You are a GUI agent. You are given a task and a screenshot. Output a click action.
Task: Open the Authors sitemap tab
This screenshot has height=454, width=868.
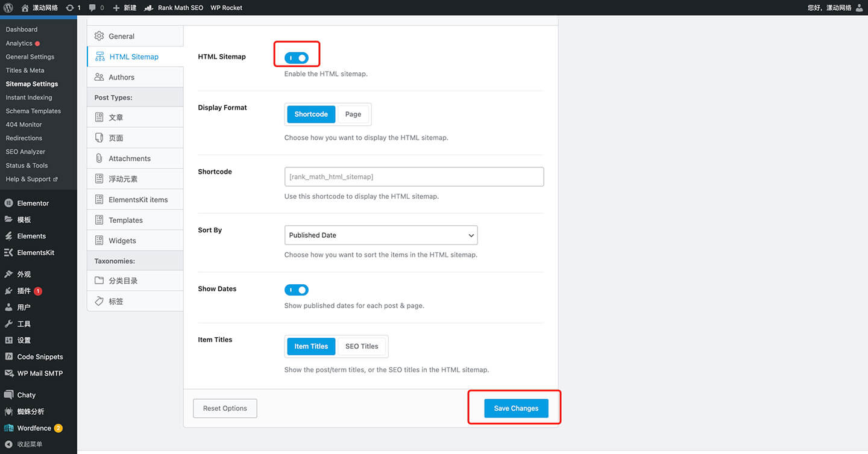coord(135,77)
